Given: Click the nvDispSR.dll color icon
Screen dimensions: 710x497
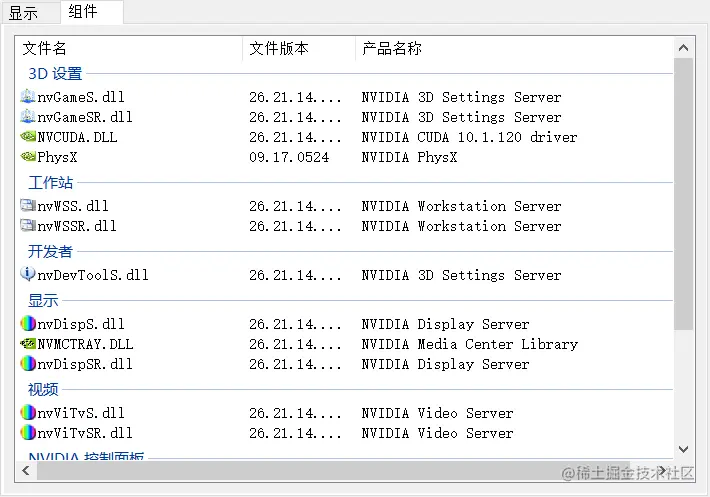Looking at the screenshot, I should tap(28, 363).
